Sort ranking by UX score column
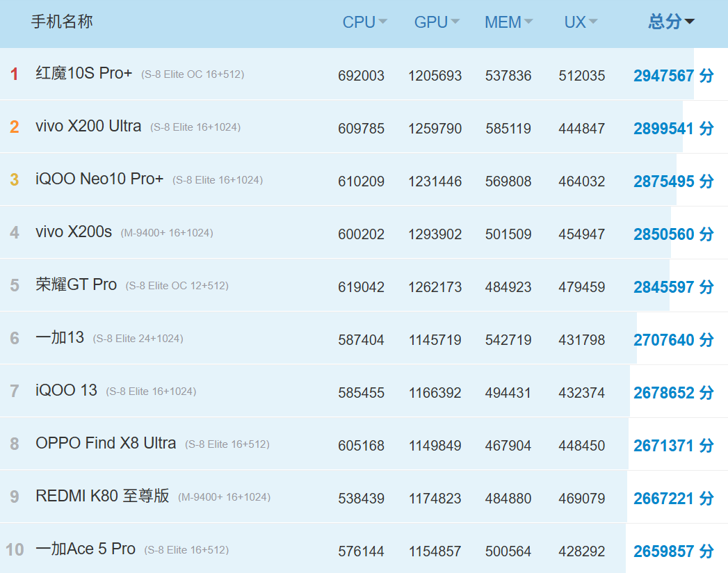Viewport: 728px width, 573px height. click(581, 22)
